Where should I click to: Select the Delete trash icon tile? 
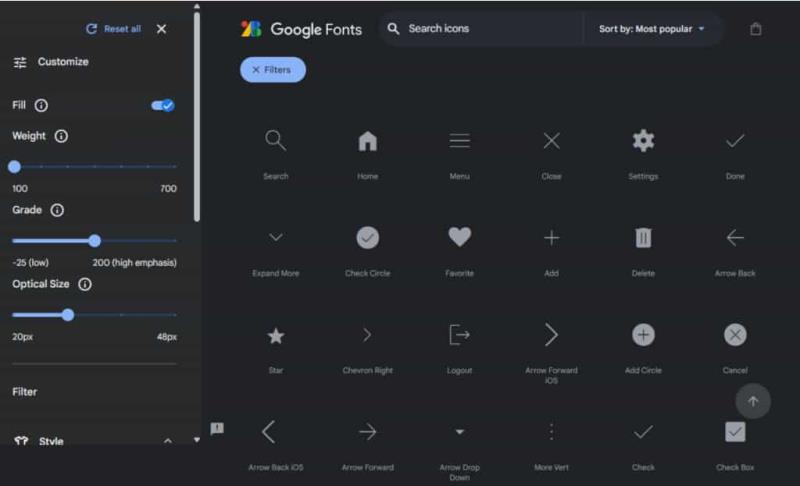coord(643,250)
